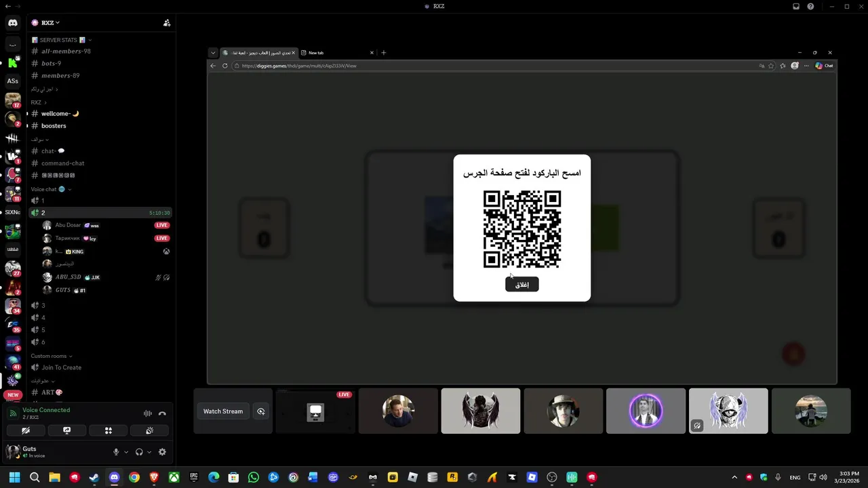
Task: Start screen sharing from voice panel
Action: tap(66, 430)
